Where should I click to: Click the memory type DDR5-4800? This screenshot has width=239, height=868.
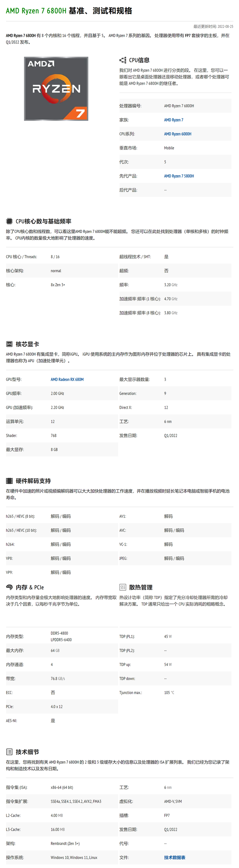click(x=59, y=633)
